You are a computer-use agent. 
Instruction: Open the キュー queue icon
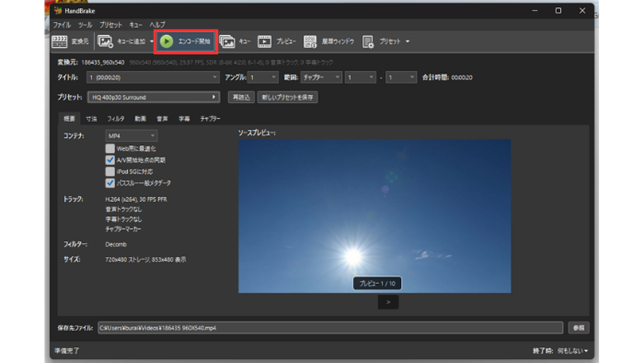click(227, 41)
